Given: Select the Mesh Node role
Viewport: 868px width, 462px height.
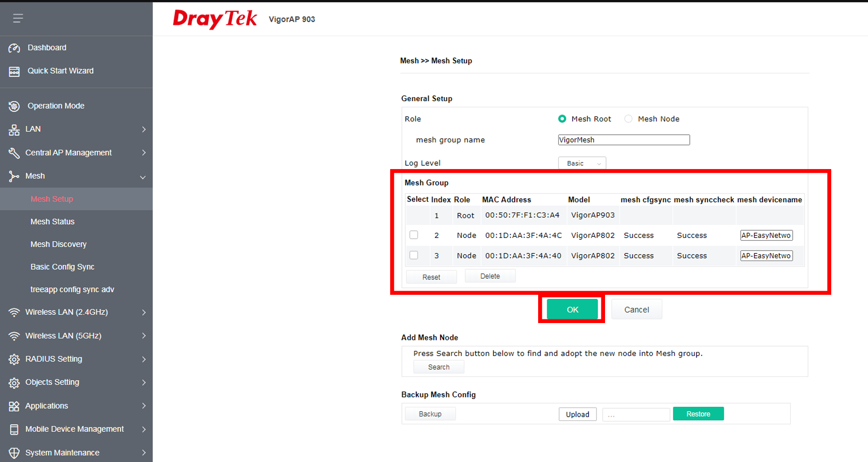Looking at the screenshot, I should pos(628,119).
